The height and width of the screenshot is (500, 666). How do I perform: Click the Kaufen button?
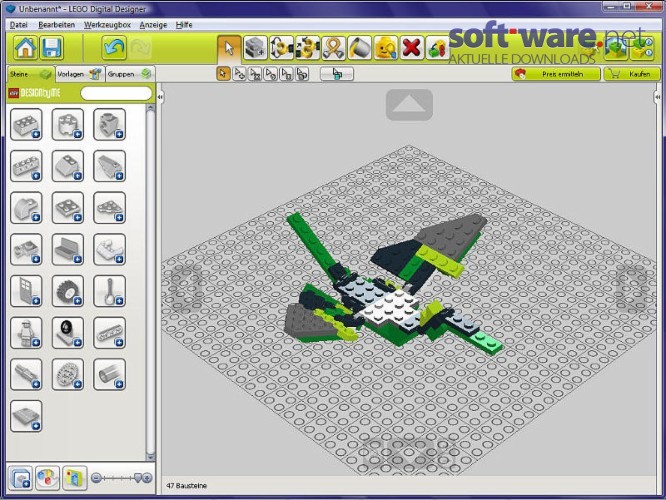tap(632, 74)
